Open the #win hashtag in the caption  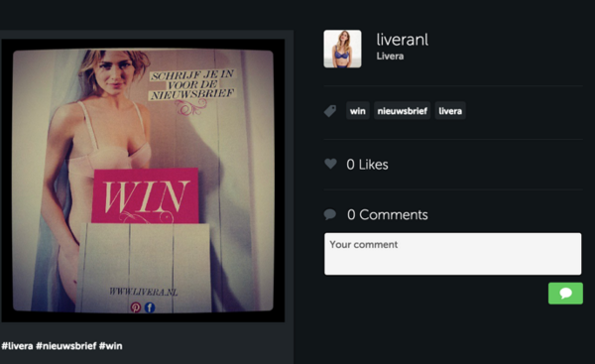(x=110, y=346)
